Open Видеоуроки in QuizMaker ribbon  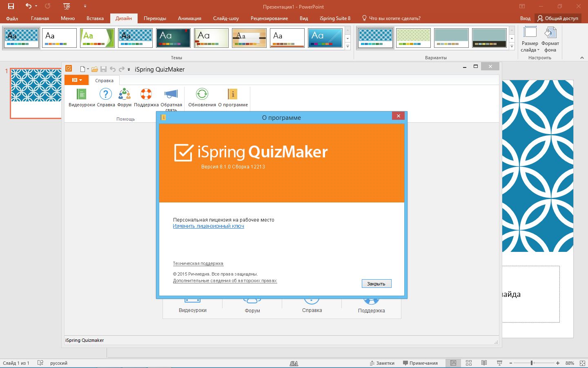click(82, 98)
